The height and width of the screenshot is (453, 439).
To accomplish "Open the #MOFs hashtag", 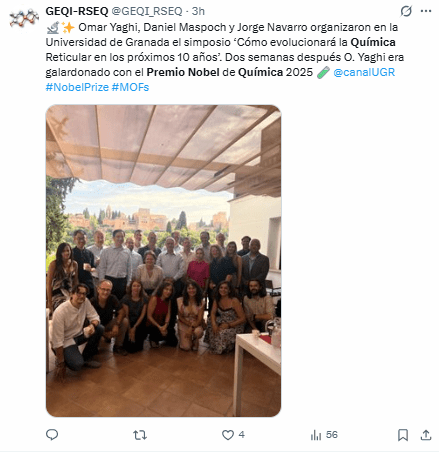I will click(x=130, y=87).
